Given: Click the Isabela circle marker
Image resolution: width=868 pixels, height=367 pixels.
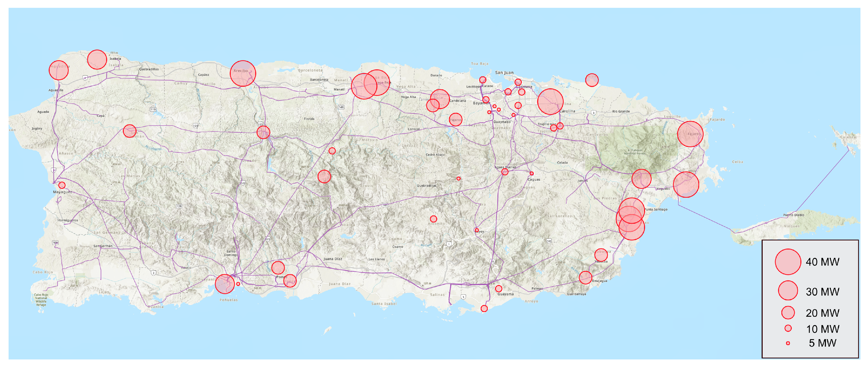Looking at the screenshot, I should click(x=97, y=59).
